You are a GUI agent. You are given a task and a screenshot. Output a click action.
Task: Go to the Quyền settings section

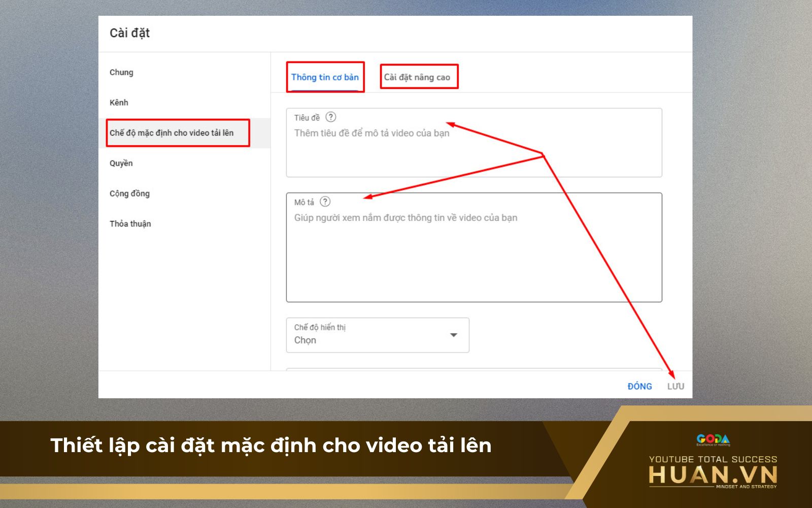(121, 163)
